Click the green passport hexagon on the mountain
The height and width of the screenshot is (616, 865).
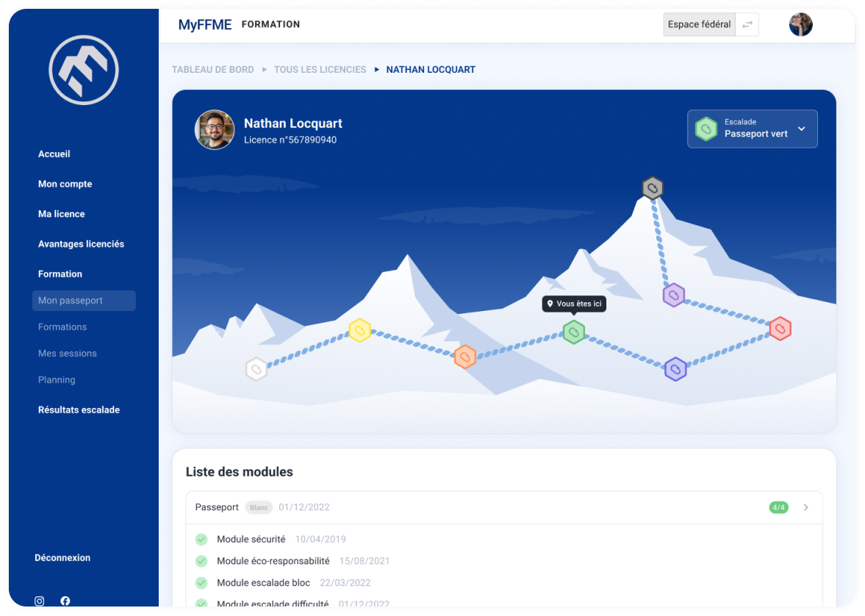pyautogui.click(x=573, y=332)
